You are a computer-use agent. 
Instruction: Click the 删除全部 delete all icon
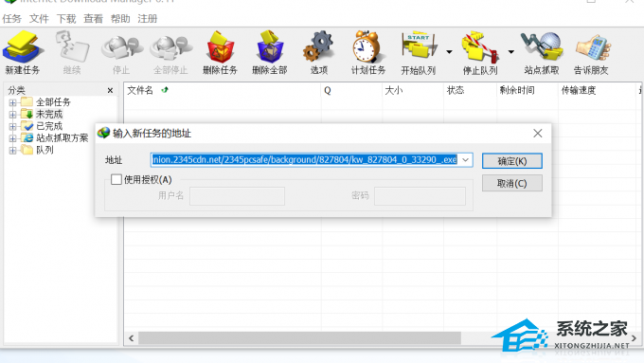click(x=269, y=46)
